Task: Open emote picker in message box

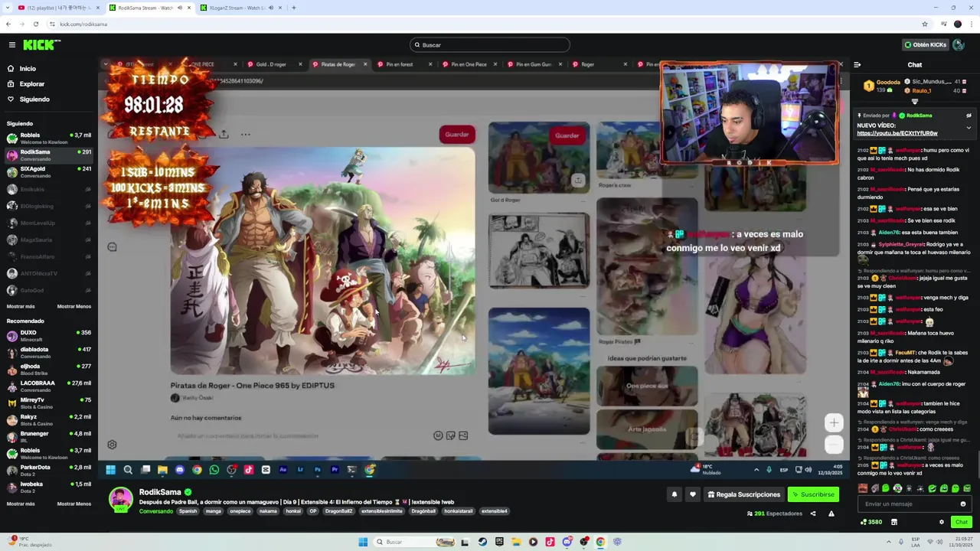Action: (x=963, y=504)
